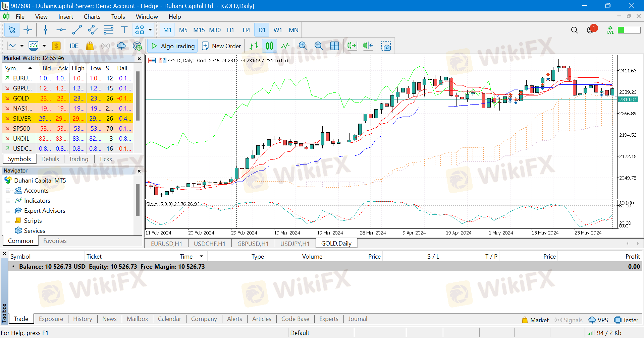Expand the Expert Advisors node

coord(8,211)
